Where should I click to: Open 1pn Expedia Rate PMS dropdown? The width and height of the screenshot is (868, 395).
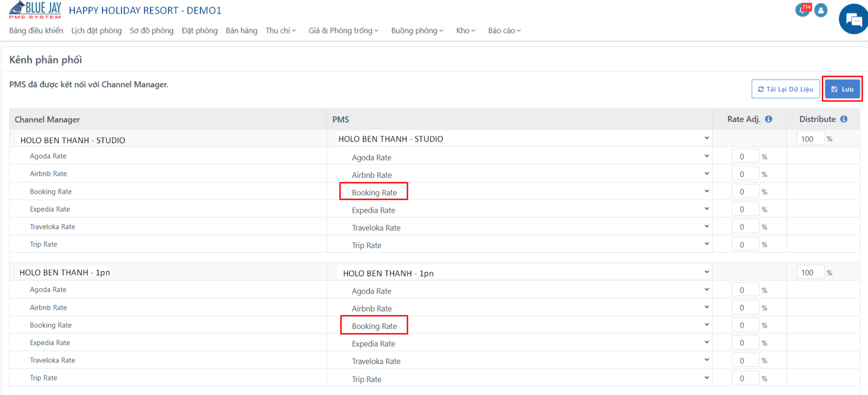tap(524, 343)
